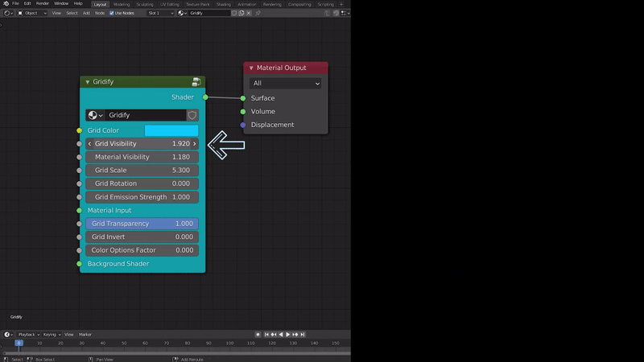The image size is (644, 362).
Task: Open node group browse sphere icon
Action: (x=95, y=115)
